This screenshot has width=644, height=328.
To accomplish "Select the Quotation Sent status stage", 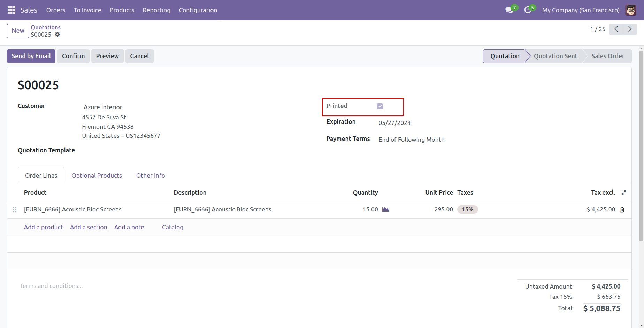I will [x=555, y=56].
